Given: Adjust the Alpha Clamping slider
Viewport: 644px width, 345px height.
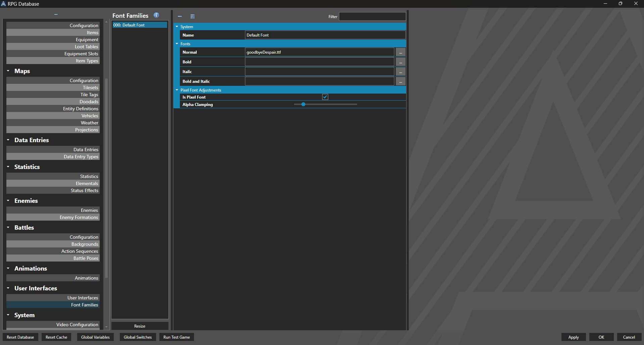Looking at the screenshot, I should pos(303,104).
